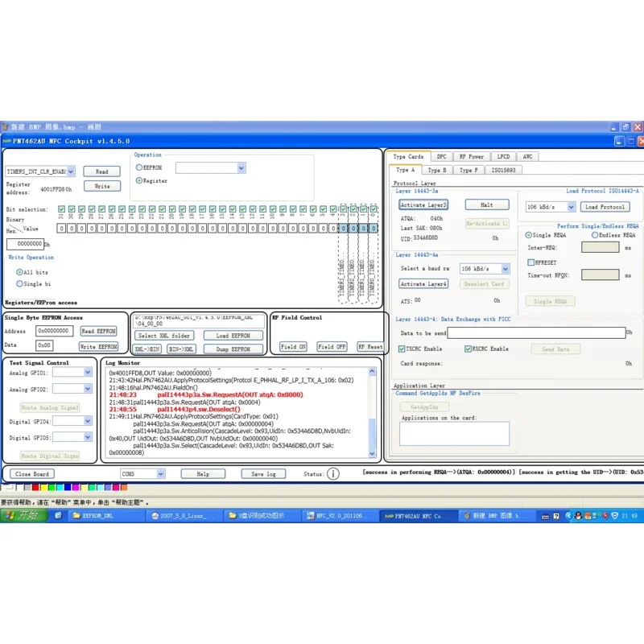Image resolution: width=644 pixels, height=644 pixels.
Task: Click Dump EEPROM button
Action: pos(233,349)
